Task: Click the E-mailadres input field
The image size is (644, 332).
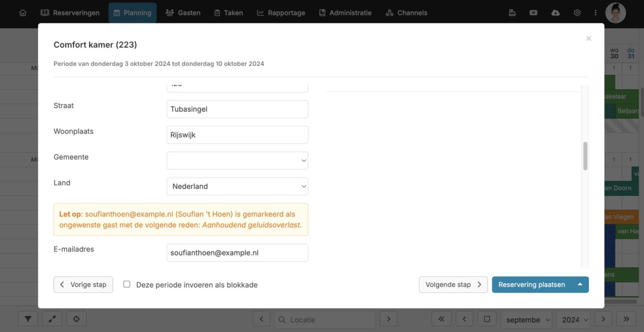Action: (237, 253)
